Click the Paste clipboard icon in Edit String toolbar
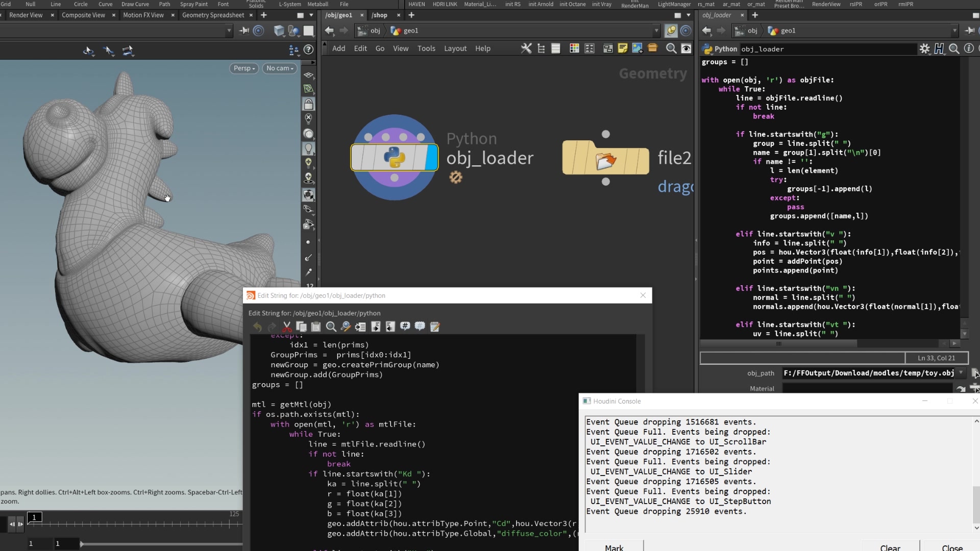Image resolution: width=980 pixels, height=551 pixels. (x=316, y=327)
